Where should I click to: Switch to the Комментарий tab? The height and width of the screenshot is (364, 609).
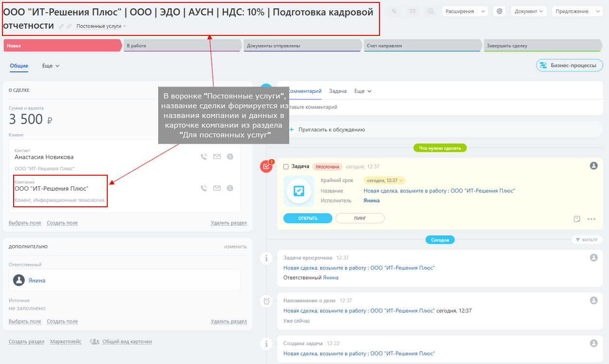tap(304, 91)
